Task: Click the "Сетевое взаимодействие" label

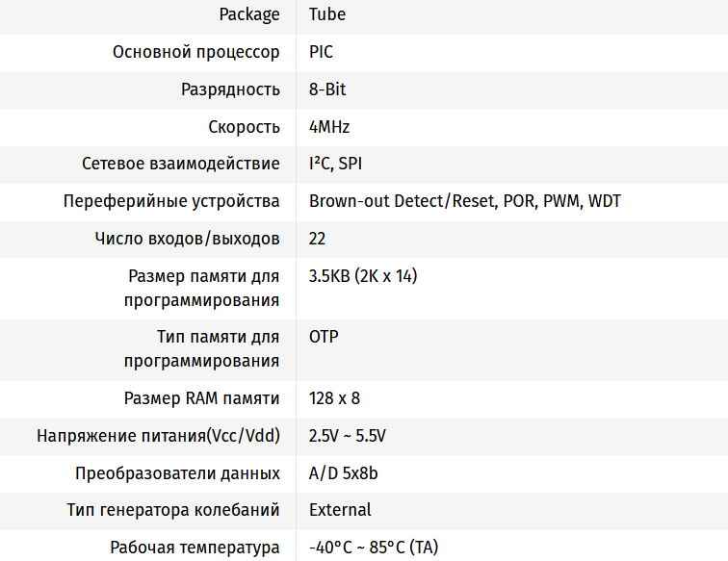Action: 181,164
